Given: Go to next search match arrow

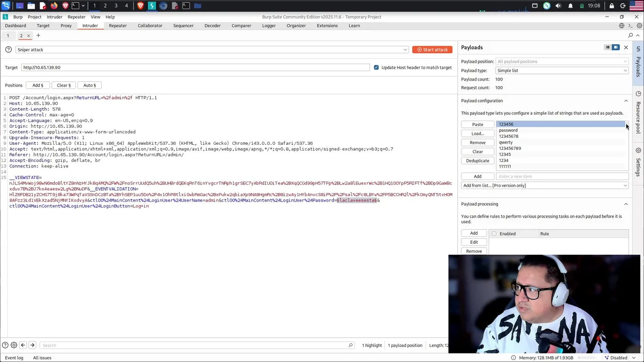Looking at the screenshot, I should 32,345.
